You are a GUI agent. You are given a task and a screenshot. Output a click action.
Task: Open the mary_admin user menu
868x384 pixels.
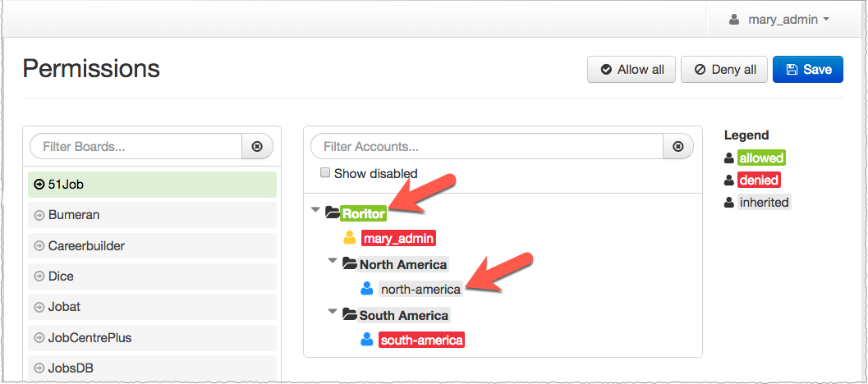[779, 20]
